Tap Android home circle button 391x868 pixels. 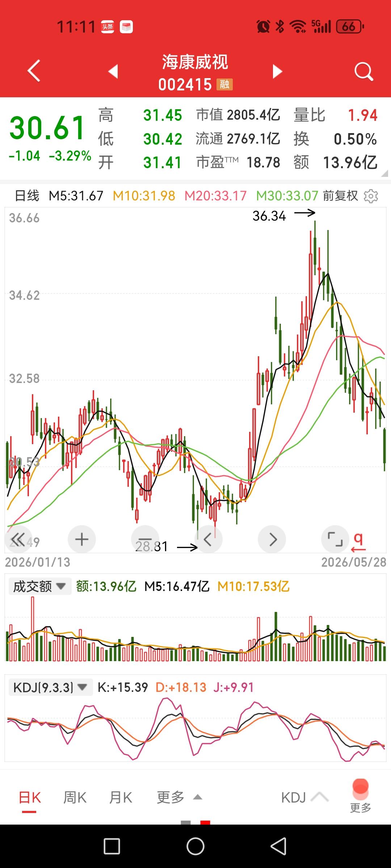coord(195,846)
